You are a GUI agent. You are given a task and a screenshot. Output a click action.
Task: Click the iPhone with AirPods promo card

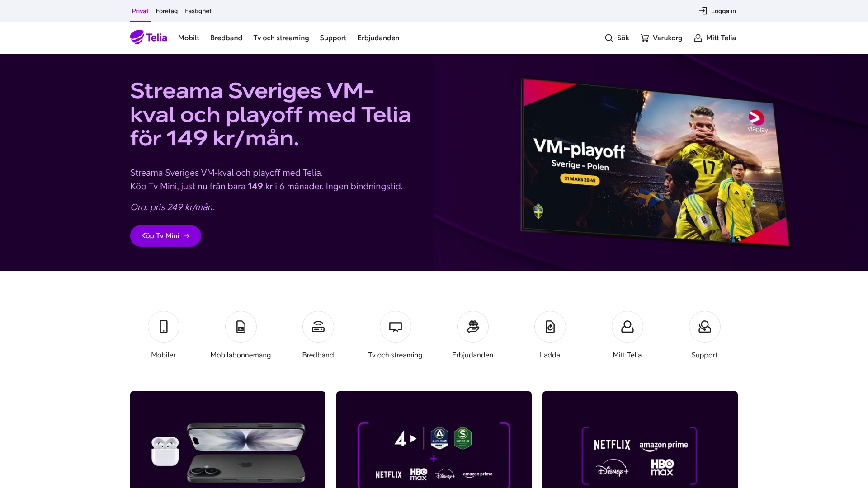pos(227,440)
